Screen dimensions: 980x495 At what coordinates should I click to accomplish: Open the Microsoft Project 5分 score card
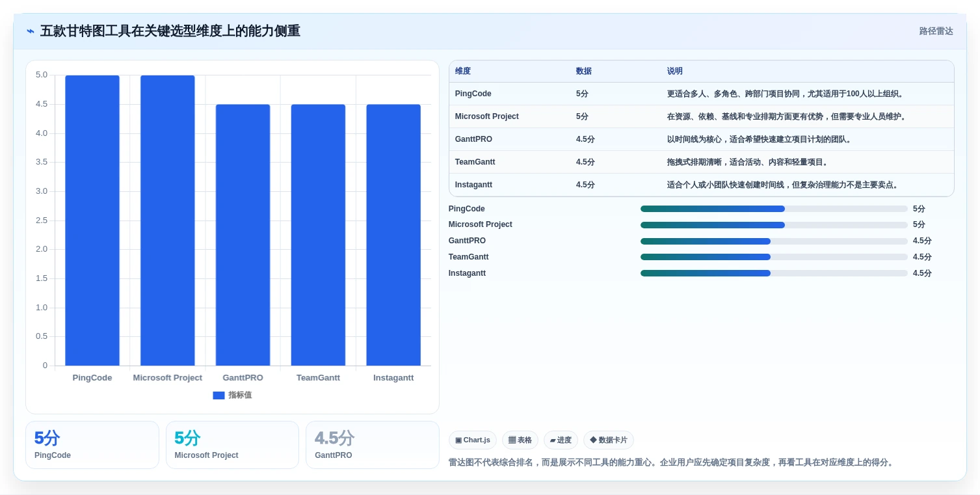pyautogui.click(x=232, y=445)
